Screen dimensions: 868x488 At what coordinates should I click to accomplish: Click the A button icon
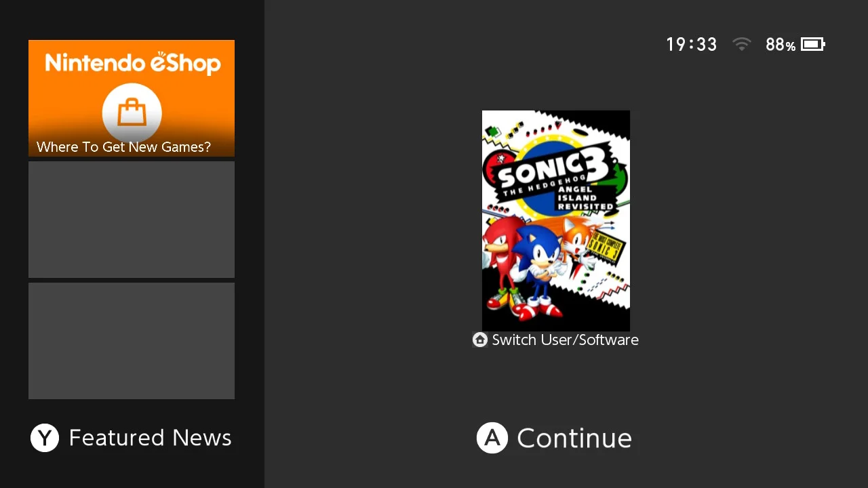492,438
